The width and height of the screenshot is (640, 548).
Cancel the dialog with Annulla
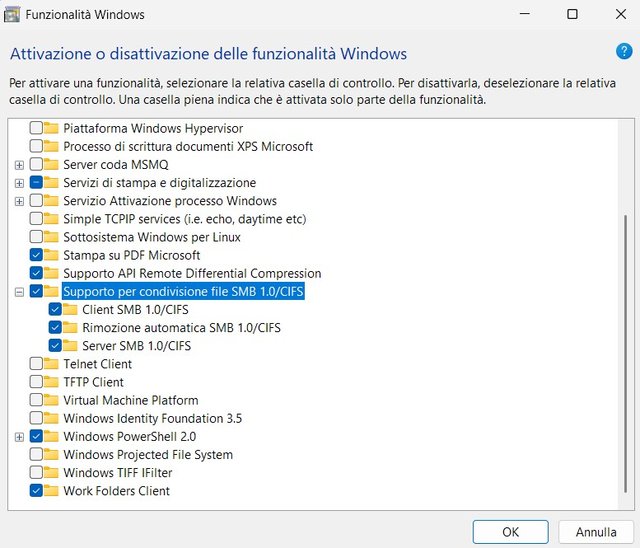click(596, 532)
